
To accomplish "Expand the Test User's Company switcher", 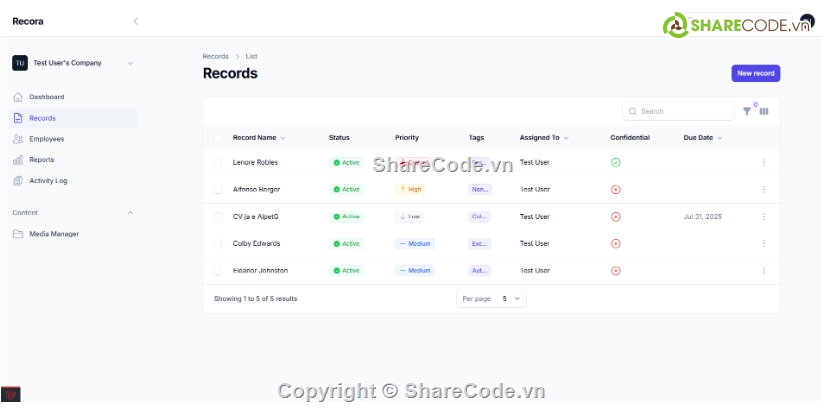I will coord(130,63).
